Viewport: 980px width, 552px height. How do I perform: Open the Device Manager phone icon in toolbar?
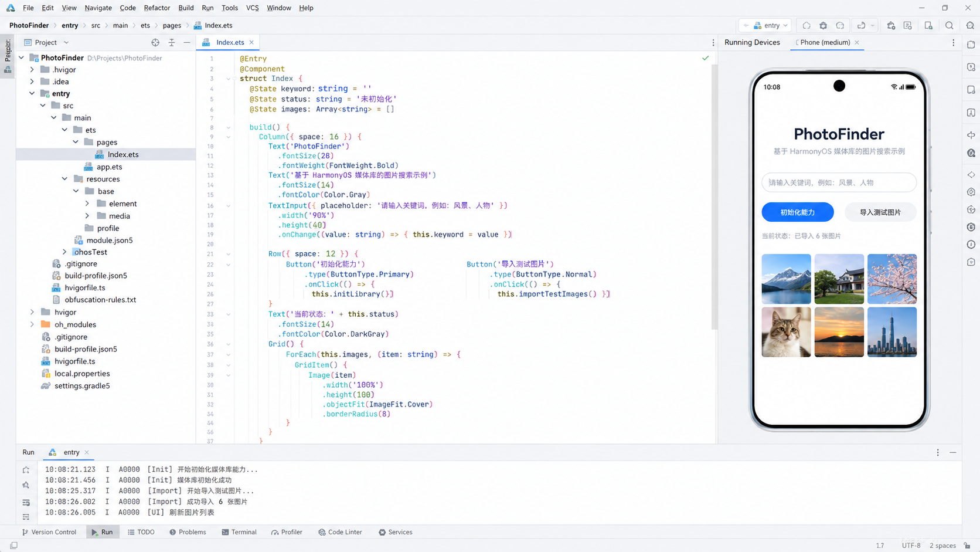click(x=928, y=26)
